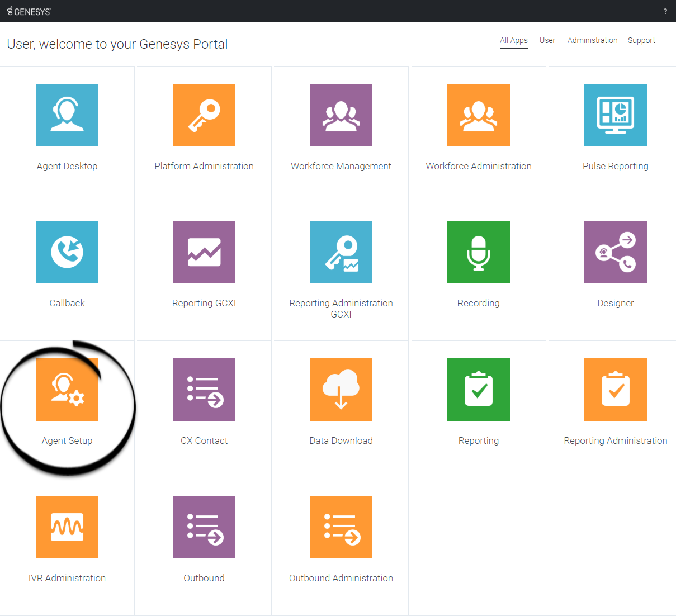The image size is (676, 616).
Task: Switch to the Support tab
Action: (641, 40)
